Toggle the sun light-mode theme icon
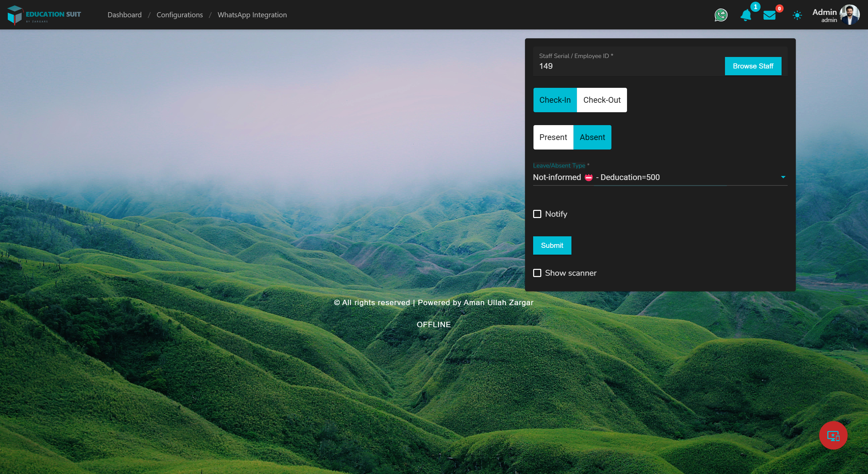Viewport: 868px width, 474px height. [x=797, y=15]
